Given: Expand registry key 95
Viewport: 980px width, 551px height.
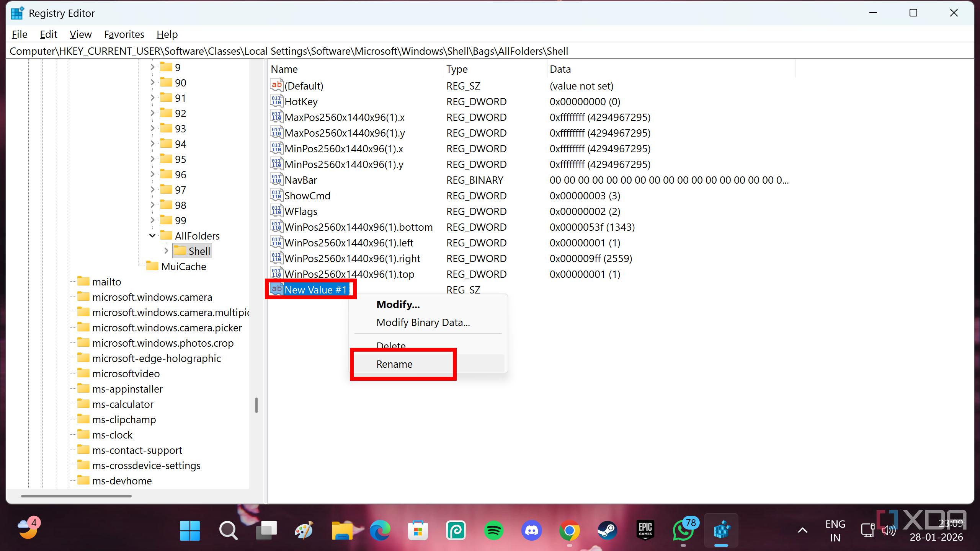Looking at the screenshot, I should pos(152,159).
